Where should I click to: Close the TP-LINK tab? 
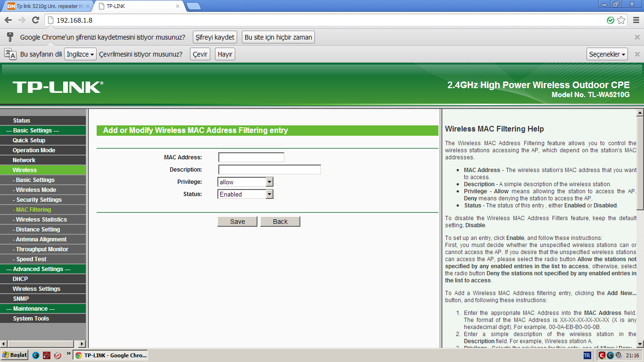pyautogui.click(x=177, y=6)
